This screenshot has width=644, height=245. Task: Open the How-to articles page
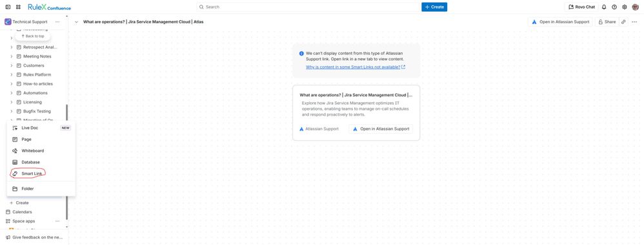38,84
